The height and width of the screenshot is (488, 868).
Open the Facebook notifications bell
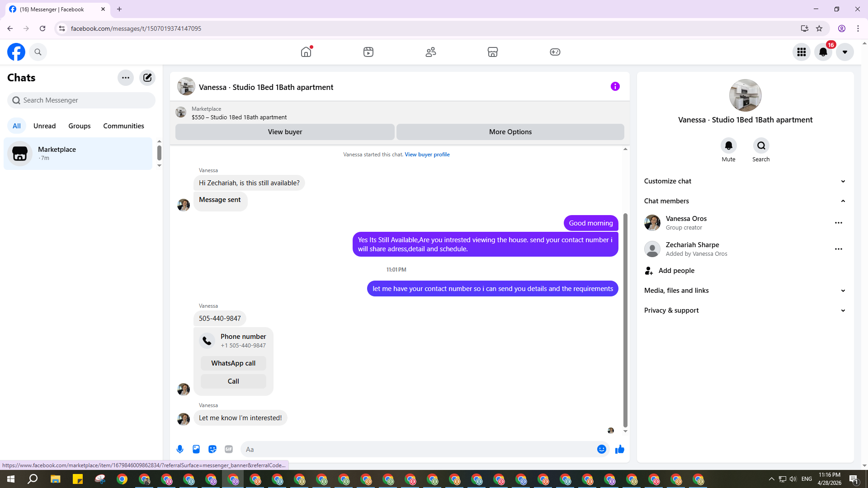coord(823,52)
